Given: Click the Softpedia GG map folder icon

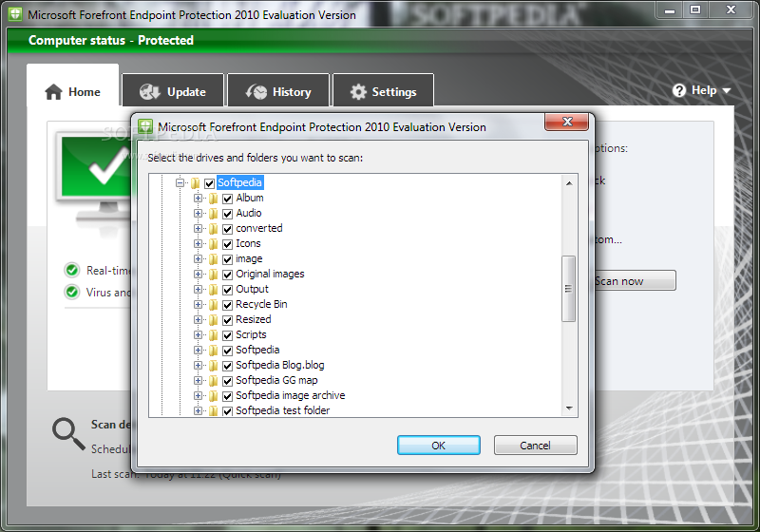Looking at the screenshot, I should tap(213, 380).
